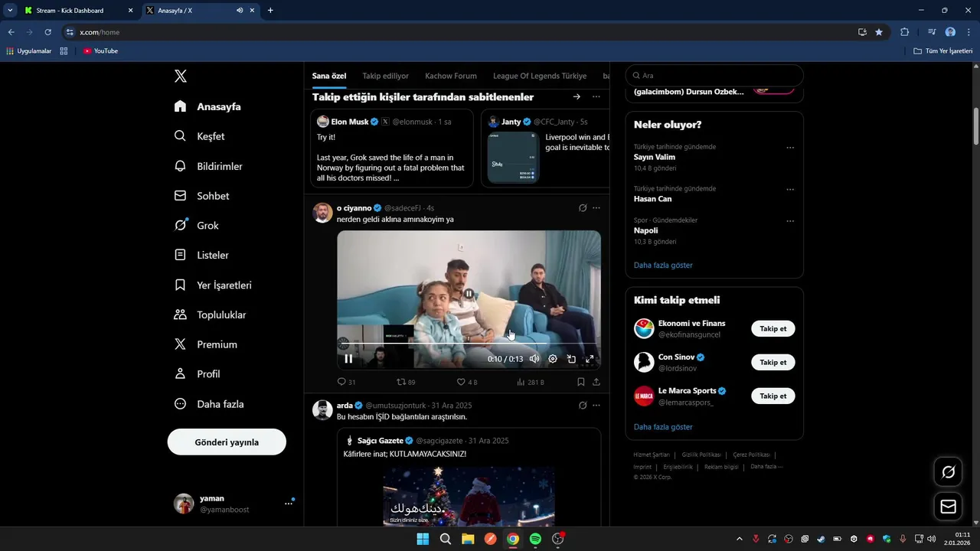980x551 pixels.
Task: Open Windows Start menu
Action: click(423, 539)
